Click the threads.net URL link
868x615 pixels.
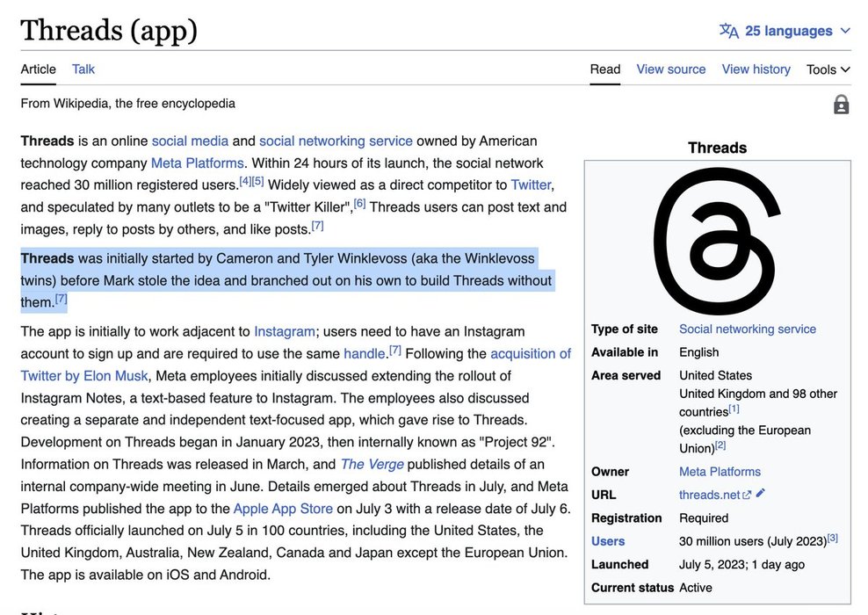[x=709, y=495]
